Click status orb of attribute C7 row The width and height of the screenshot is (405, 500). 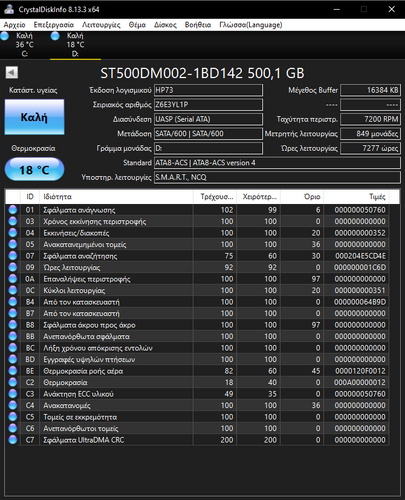(13, 440)
